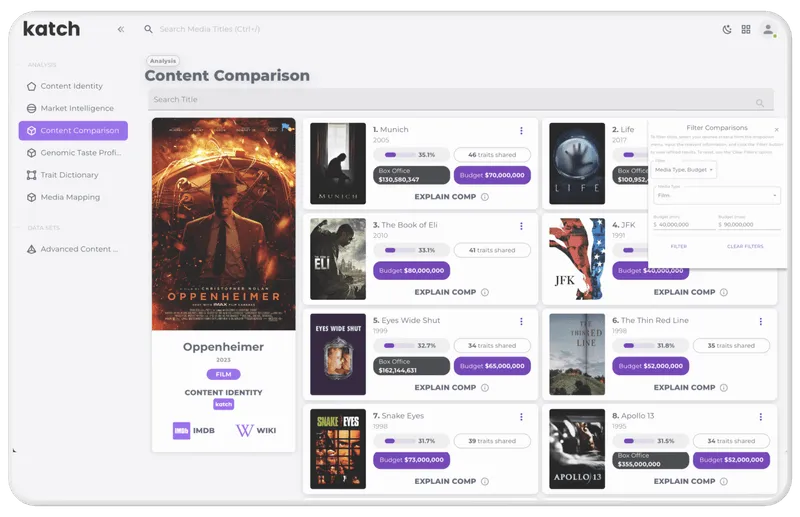Click The Book of Eli's 33.1% similarity bar
Viewport: 800px width, 517px height.
411,250
